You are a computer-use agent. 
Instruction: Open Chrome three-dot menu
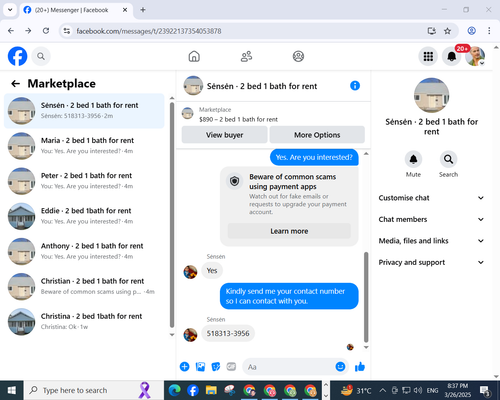[x=489, y=31]
